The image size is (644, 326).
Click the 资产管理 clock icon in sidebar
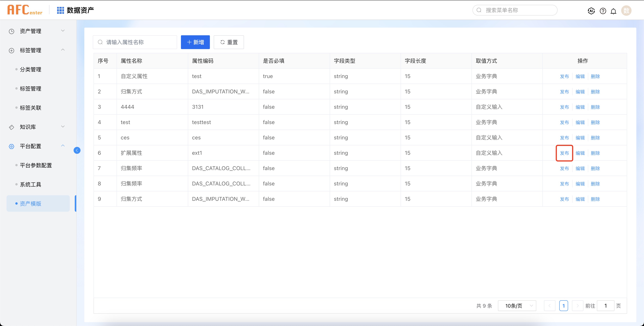tap(11, 31)
